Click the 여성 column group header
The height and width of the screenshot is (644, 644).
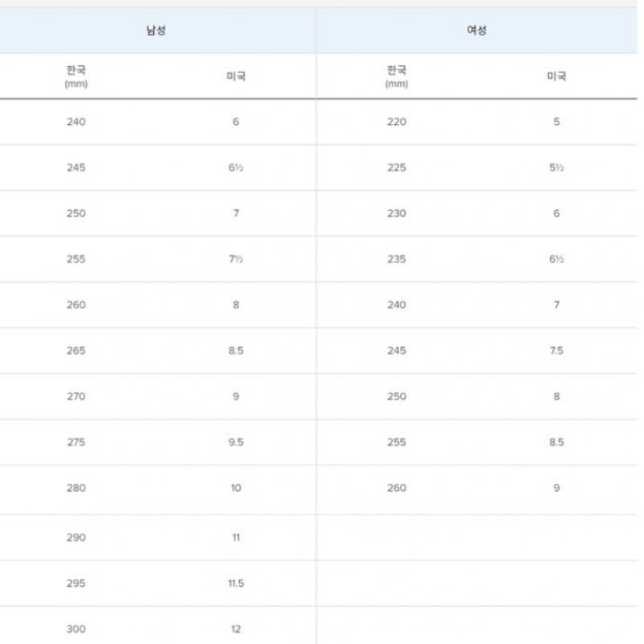pyautogui.click(x=477, y=31)
